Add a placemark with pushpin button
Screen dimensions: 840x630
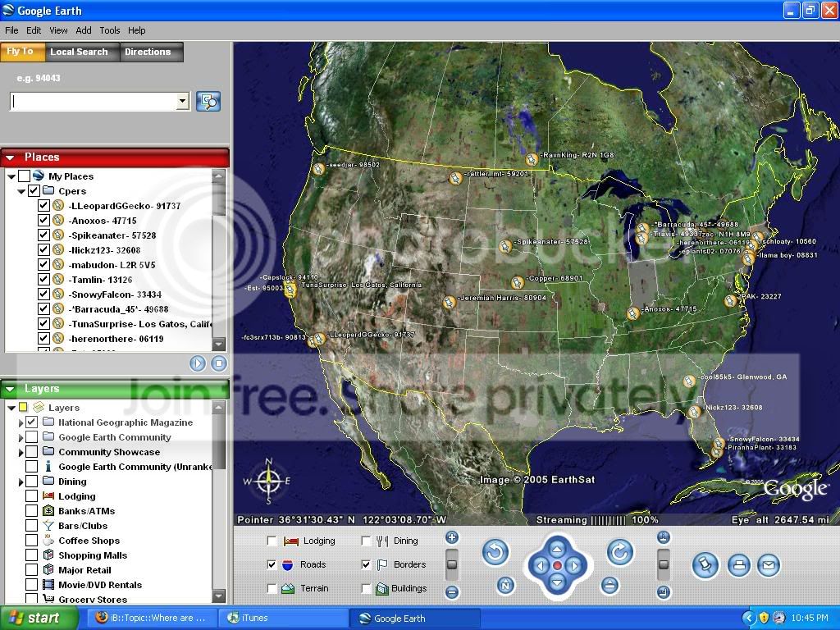705,565
